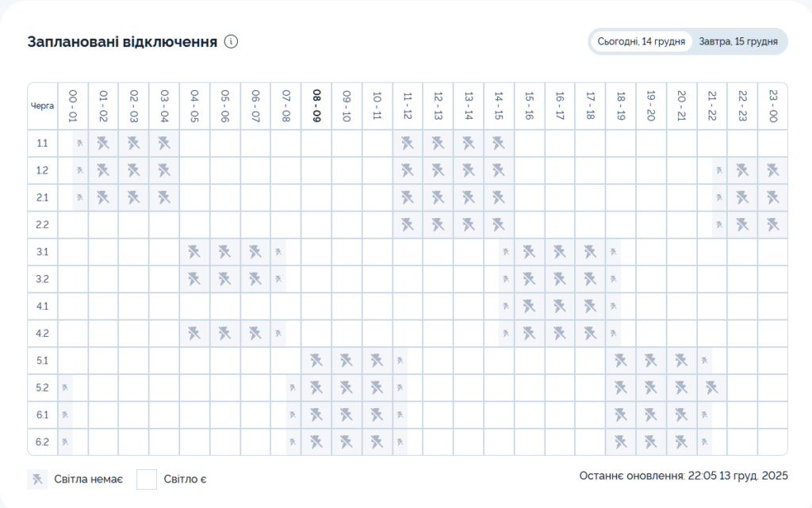812x508 pixels.
Task: Click outage icon for queue 6.2 at 19-20
Action: 651,441
